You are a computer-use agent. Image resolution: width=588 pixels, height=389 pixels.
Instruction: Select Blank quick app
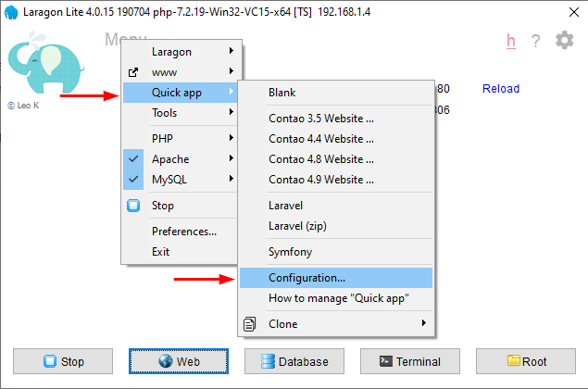(x=336, y=93)
